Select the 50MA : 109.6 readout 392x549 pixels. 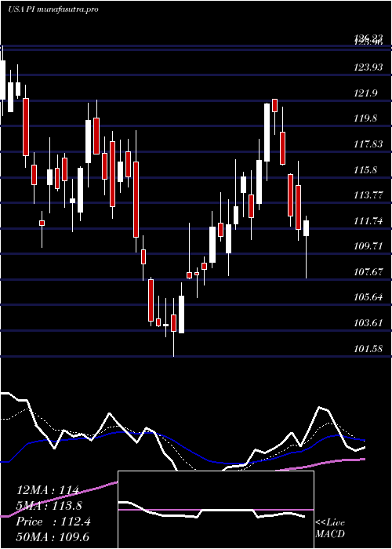pyautogui.click(x=53, y=537)
